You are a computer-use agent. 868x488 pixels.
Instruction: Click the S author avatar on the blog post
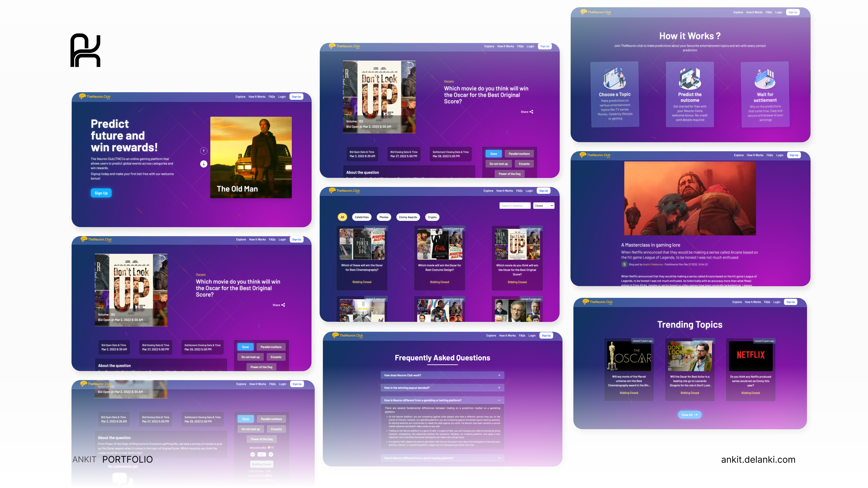pyautogui.click(x=624, y=264)
